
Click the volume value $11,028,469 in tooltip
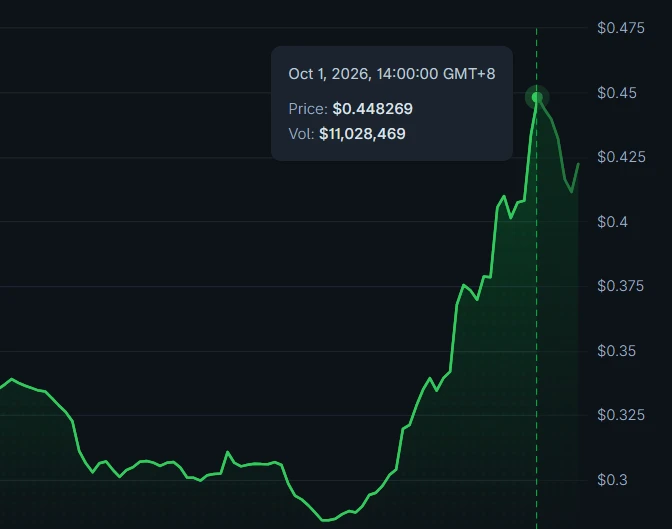(x=362, y=134)
